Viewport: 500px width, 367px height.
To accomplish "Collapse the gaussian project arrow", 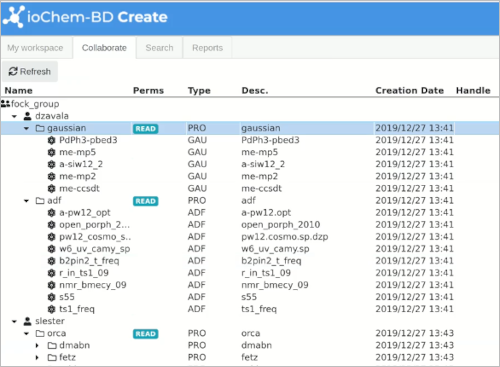I will (26, 128).
